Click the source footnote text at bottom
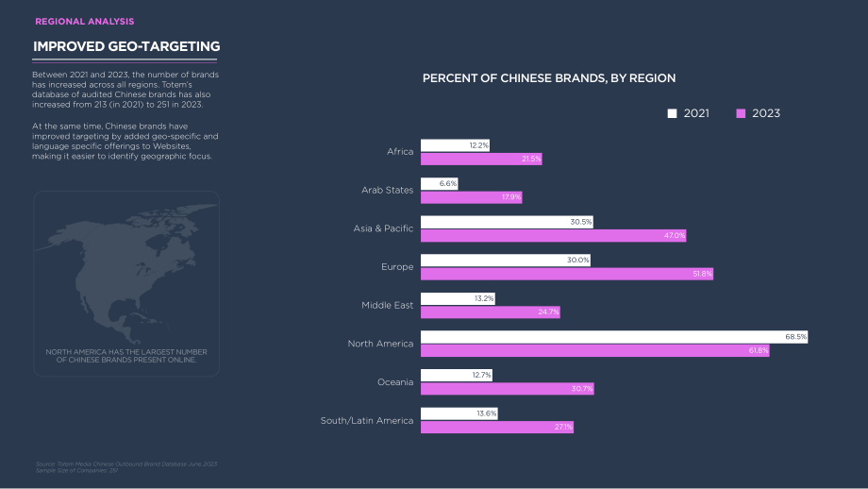868x489 pixels. pyautogui.click(x=126, y=467)
